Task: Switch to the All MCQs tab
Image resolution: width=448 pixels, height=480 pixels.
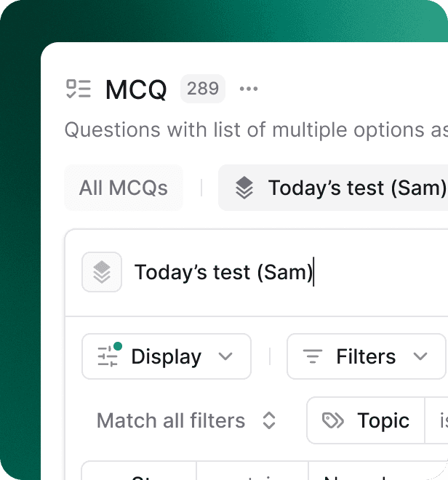Action: click(x=123, y=188)
